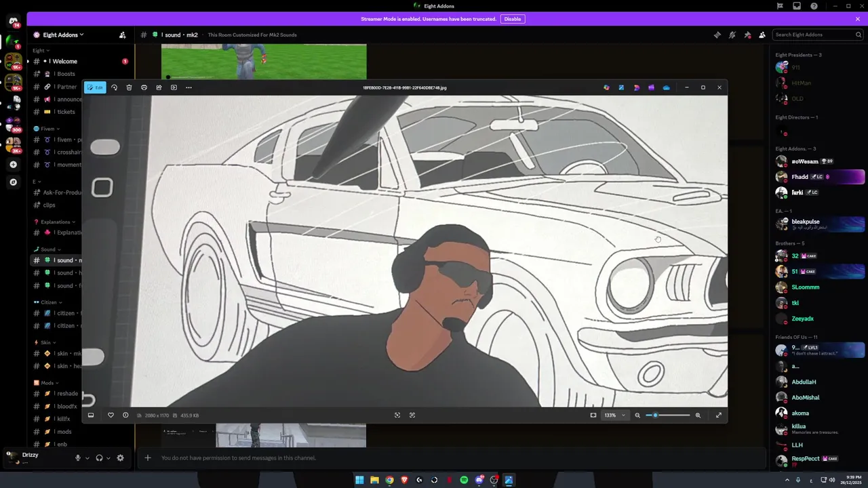
Task: Open Spotify from the taskbar
Action: coord(464,480)
